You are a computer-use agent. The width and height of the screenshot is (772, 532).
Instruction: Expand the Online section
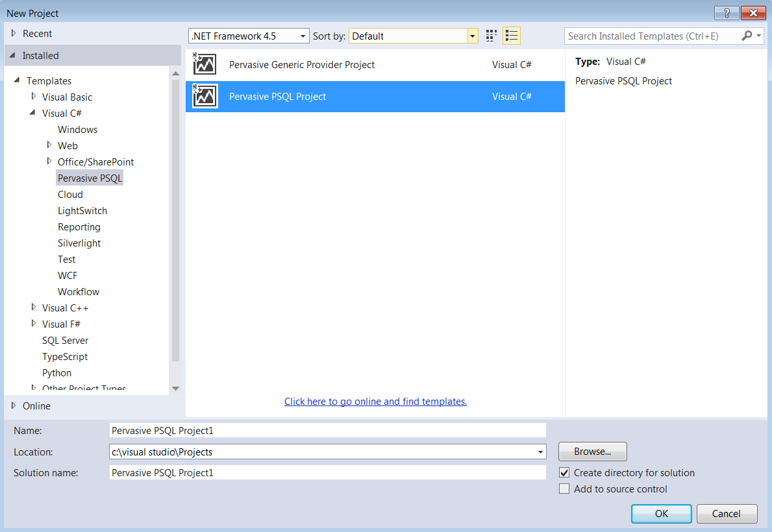14,405
